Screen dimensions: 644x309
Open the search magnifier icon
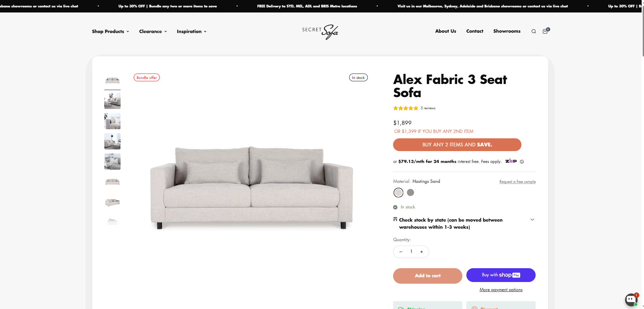[x=534, y=31]
